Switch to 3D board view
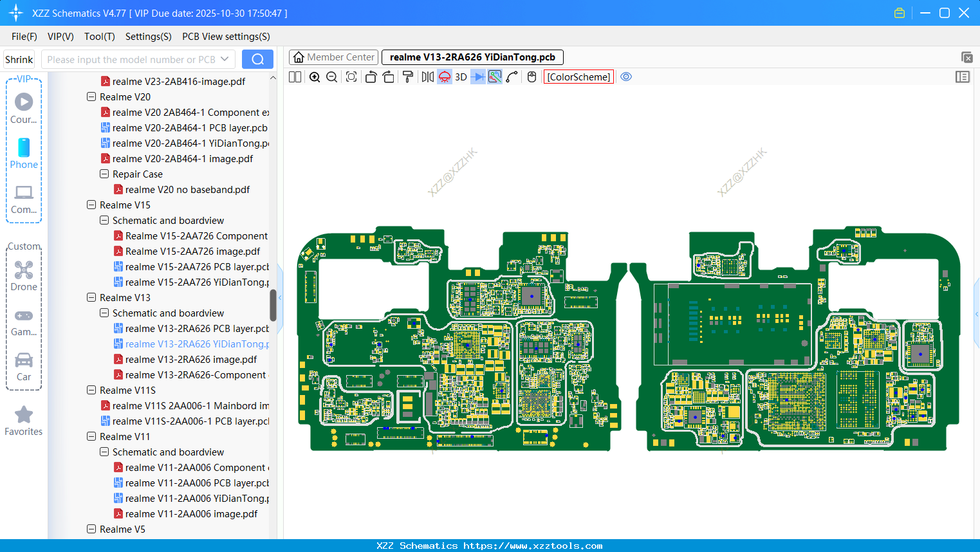Image resolution: width=980 pixels, height=552 pixels. coord(461,77)
